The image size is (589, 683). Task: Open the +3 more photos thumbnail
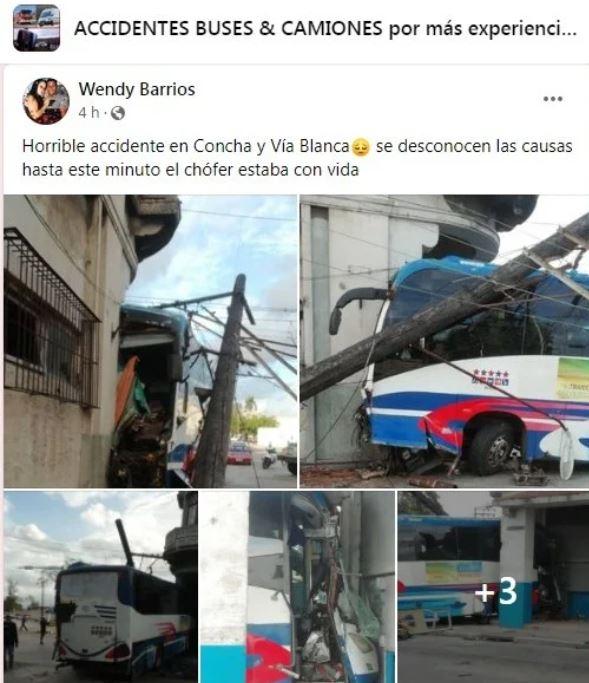click(494, 587)
